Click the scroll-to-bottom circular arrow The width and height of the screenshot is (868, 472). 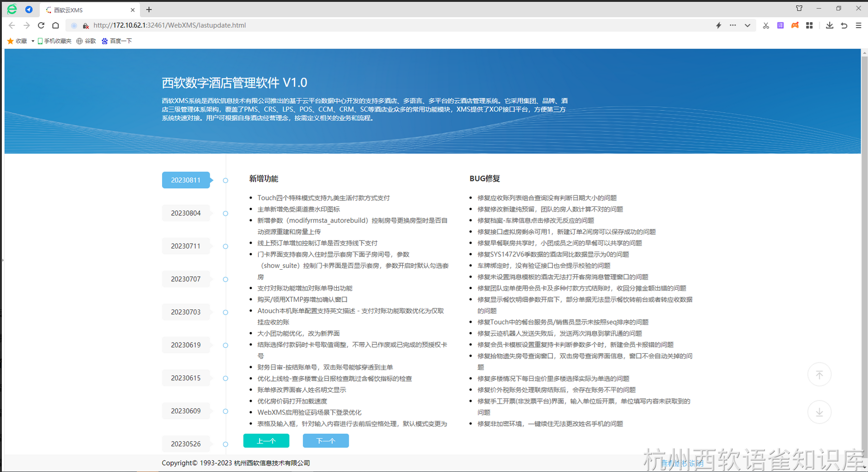pos(819,412)
